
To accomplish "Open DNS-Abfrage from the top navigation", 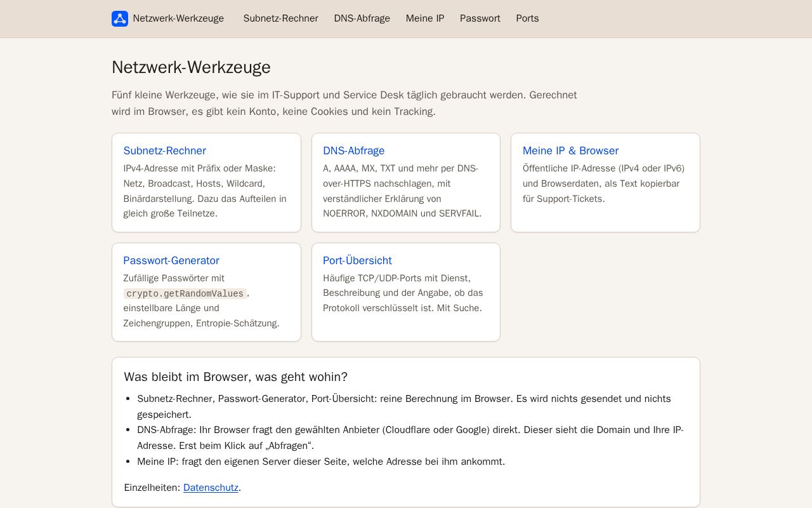I will (362, 18).
